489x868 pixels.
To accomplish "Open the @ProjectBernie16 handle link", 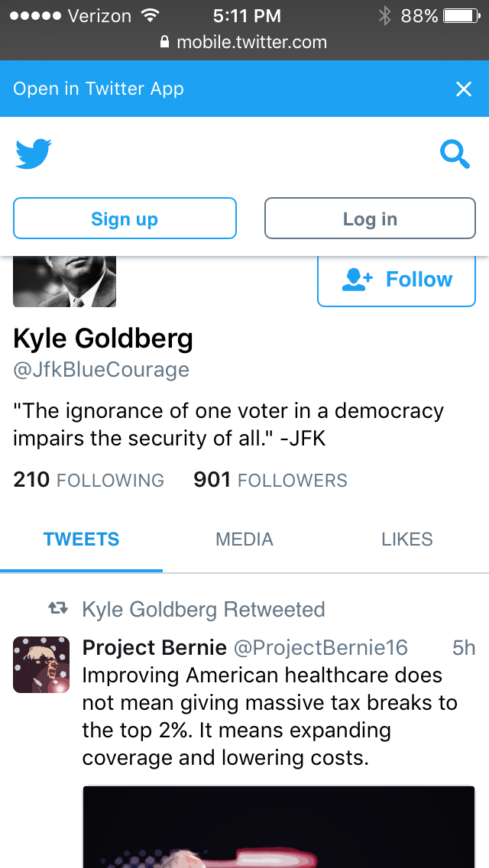I will tap(320, 648).
